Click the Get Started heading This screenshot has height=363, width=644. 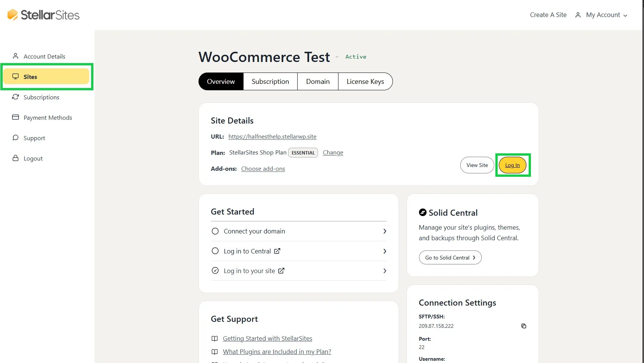(x=233, y=212)
